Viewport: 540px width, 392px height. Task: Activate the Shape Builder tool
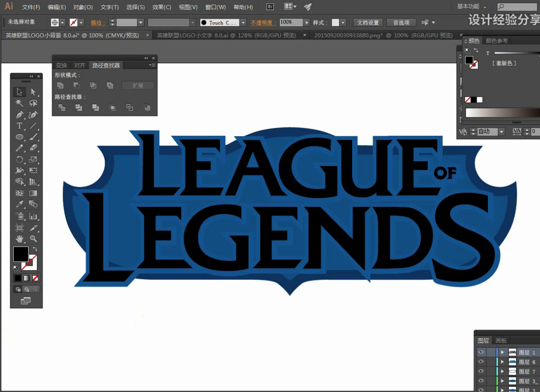click(19, 181)
